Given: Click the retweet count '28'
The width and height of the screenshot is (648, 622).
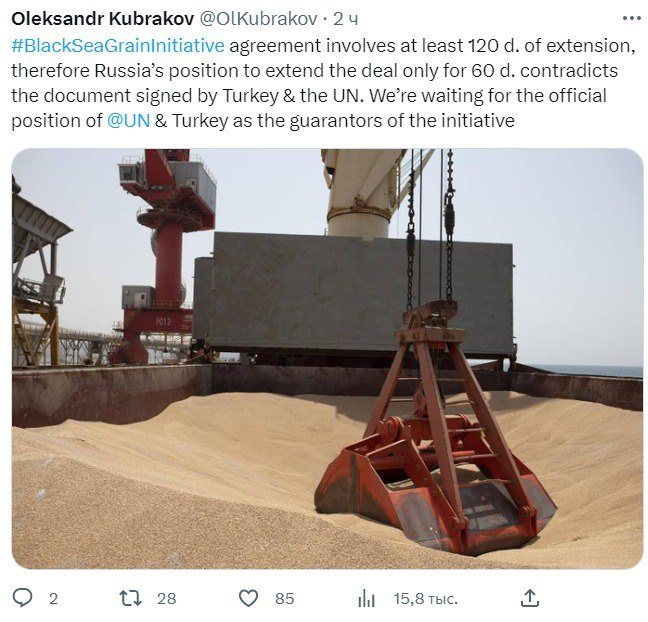Looking at the screenshot, I should pyautogui.click(x=167, y=598).
